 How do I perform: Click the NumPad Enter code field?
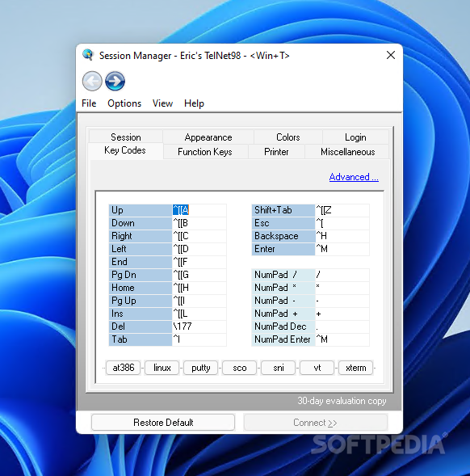pos(342,339)
